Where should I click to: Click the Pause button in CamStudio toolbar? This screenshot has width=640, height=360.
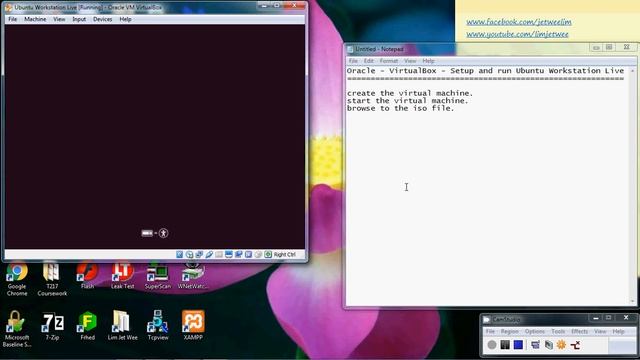(x=505, y=345)
